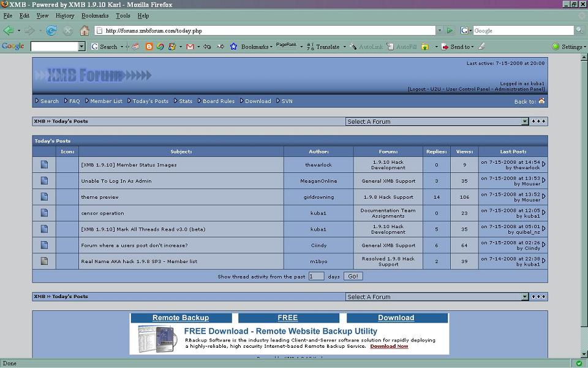Click the Firefox Home icon
Image resolution: width=588 pixels, height=368 pixels.
[x=85, y=31]
